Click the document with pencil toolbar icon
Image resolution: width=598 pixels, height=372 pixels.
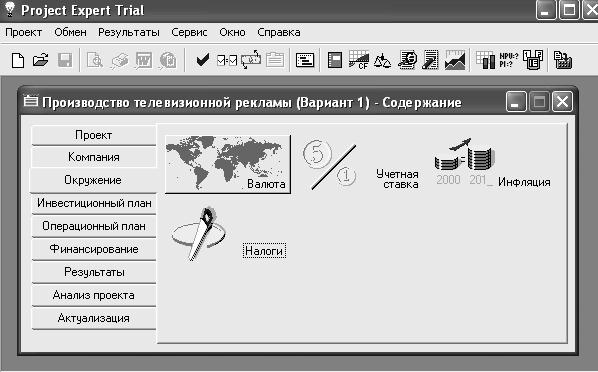[431, 60]
